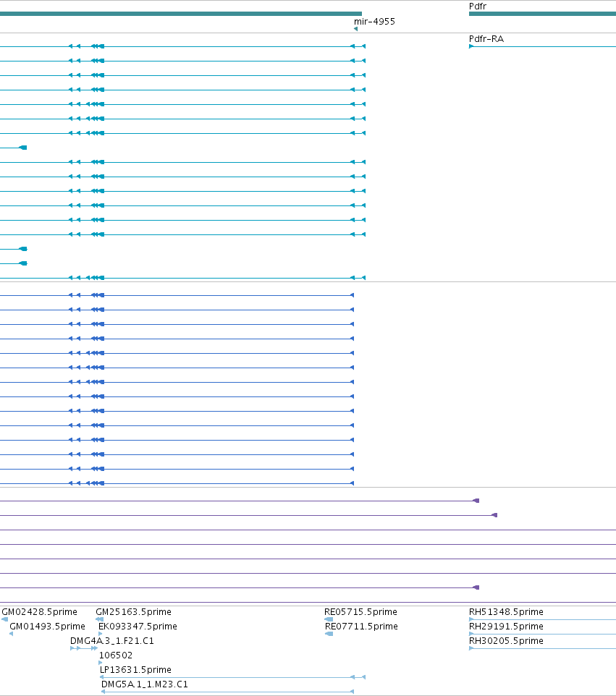
Task: Select the RH29191.5prime EST entry
Action: pyautogui.click(x=542, y=634)
